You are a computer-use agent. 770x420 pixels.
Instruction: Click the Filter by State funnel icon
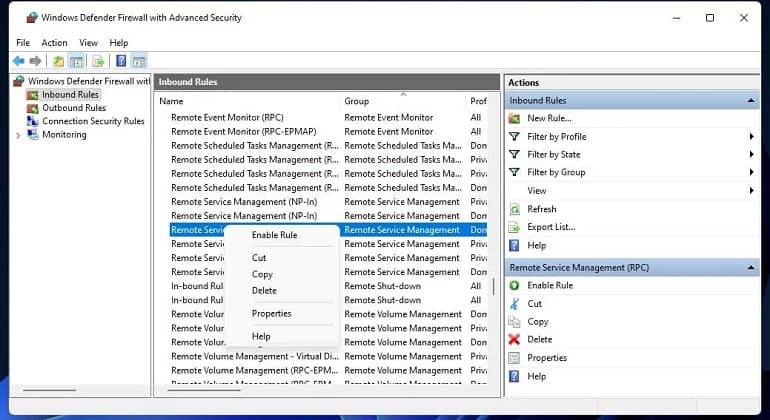(514, 154)
